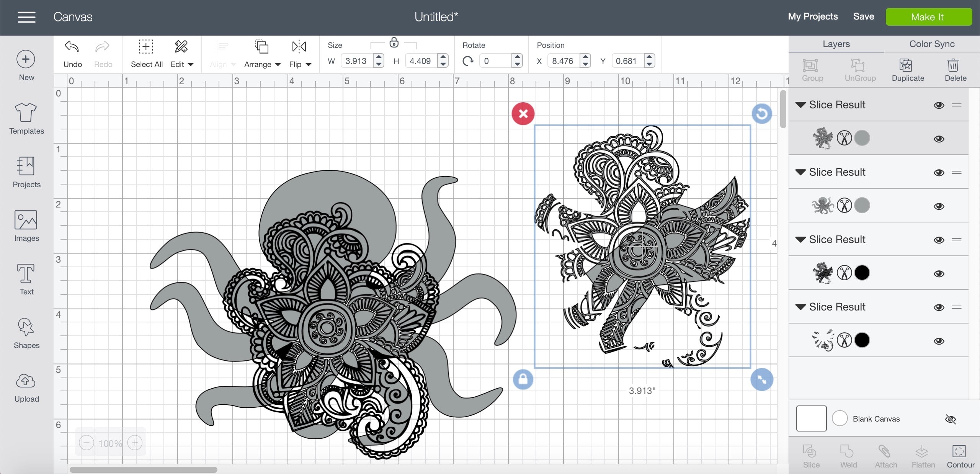980x474 pixels.
Task: Click cut linetype icon on second layer
Action: [844, 206]
